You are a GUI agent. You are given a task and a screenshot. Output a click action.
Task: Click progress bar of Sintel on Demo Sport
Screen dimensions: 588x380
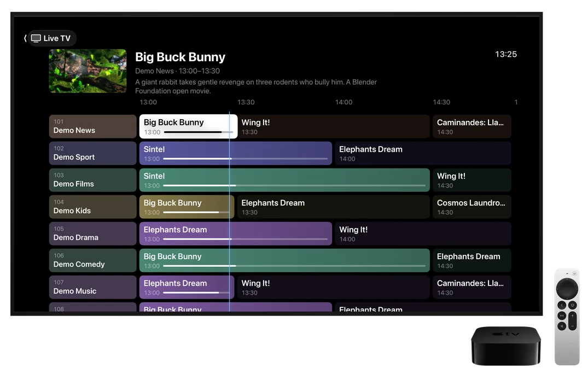pos(246,159)
